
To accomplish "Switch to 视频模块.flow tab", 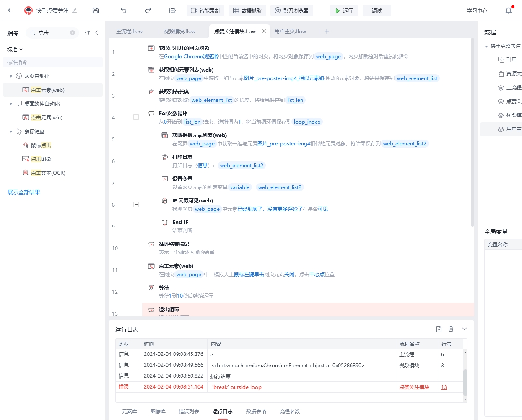I will click(179, 31).
